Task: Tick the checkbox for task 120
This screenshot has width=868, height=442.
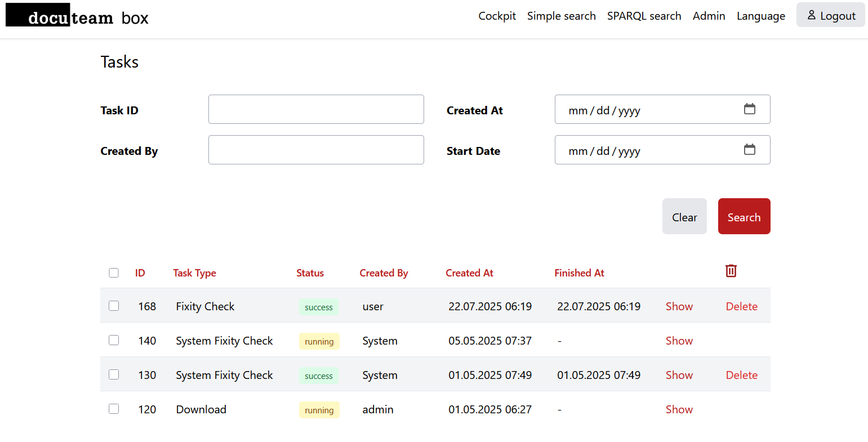Action: click(114, 409)
